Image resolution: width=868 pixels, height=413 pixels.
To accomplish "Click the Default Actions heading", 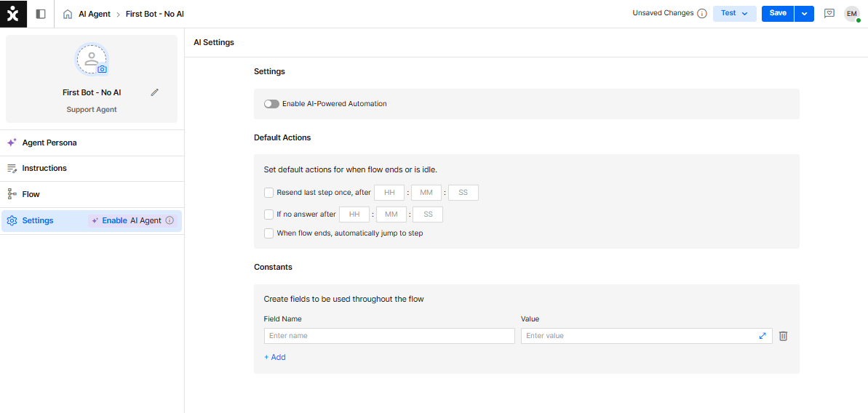I will click(x=282, y=137).
